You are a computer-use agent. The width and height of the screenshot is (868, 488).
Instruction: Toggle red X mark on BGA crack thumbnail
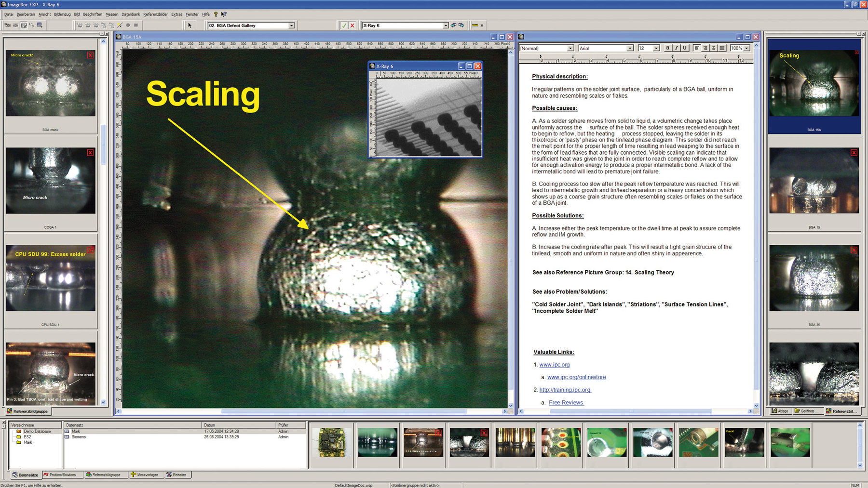coord(90,55)
